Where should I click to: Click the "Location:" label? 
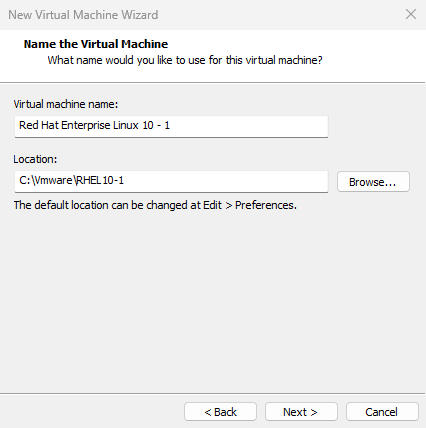pyautogui.click(x=35, y=159)
